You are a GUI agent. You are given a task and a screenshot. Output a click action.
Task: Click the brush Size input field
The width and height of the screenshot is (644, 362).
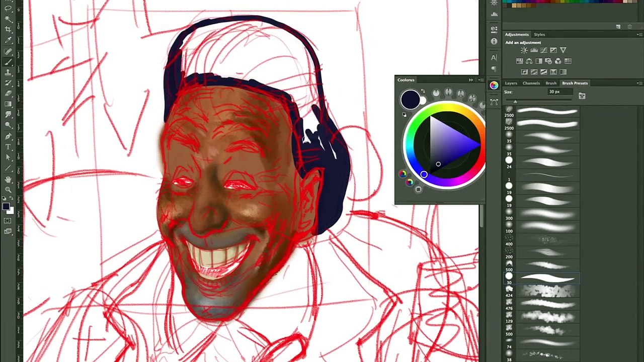560,92
